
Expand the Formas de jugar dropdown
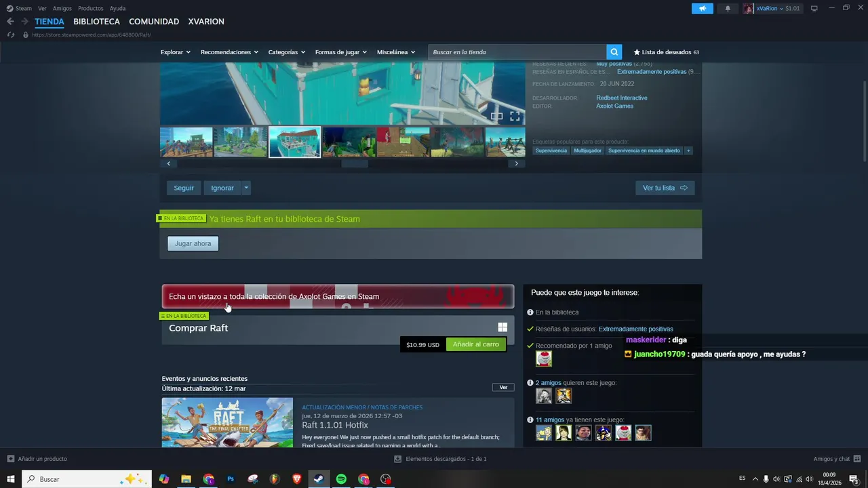point(340,52)
